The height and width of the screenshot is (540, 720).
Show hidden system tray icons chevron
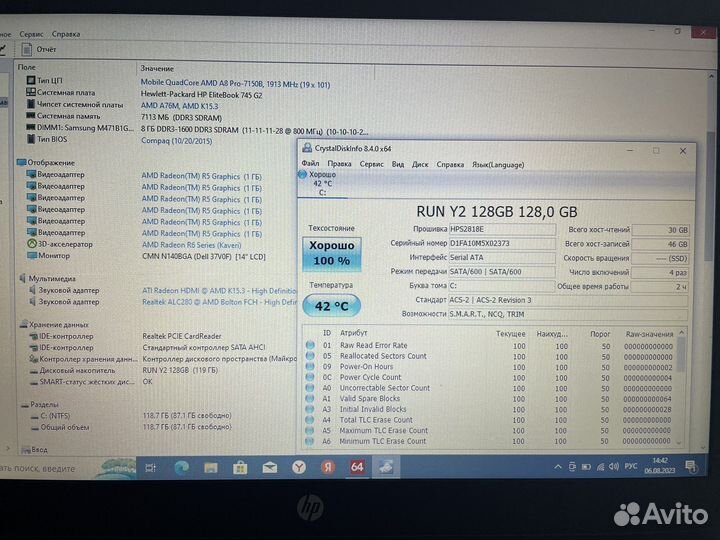[x=557, y=467]
